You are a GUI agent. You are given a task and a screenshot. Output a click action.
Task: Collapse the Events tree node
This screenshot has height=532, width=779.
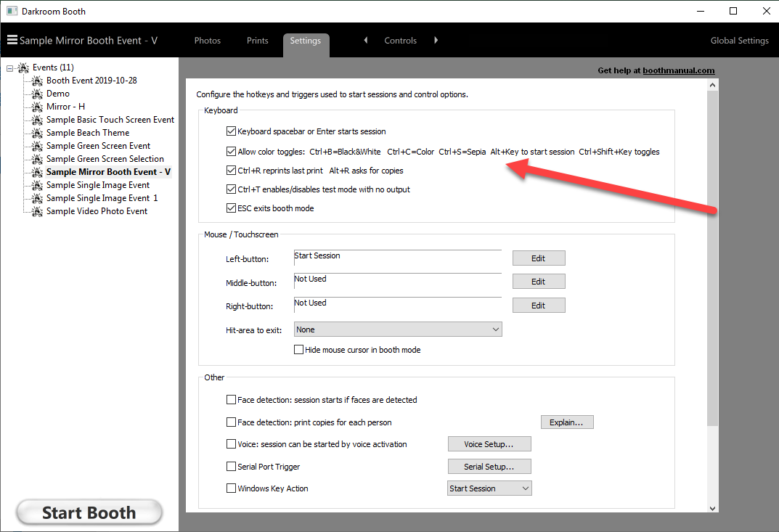tap(10, 68)
